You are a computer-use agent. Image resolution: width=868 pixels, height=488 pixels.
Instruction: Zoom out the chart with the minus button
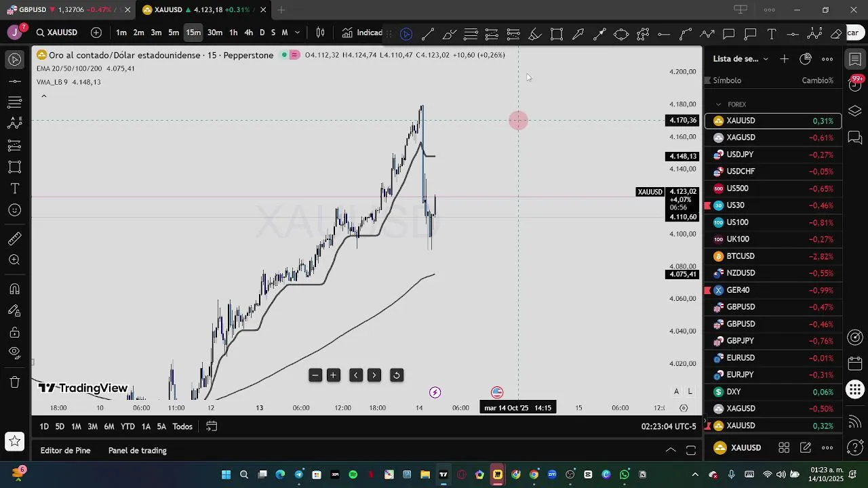[x=315, y=375]
